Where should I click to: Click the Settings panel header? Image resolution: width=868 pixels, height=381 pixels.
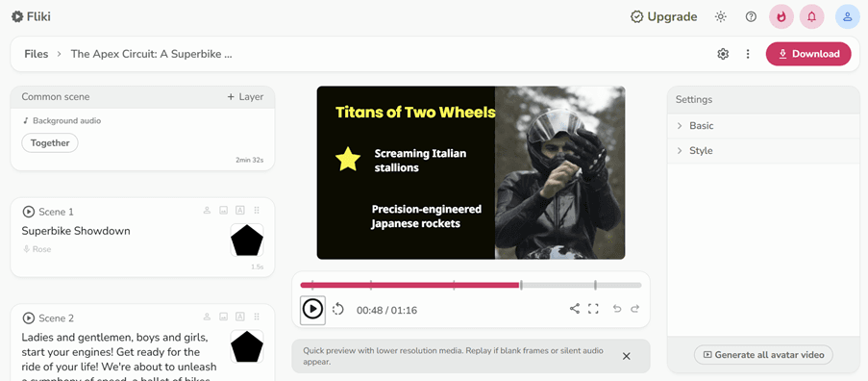[763, 100]
